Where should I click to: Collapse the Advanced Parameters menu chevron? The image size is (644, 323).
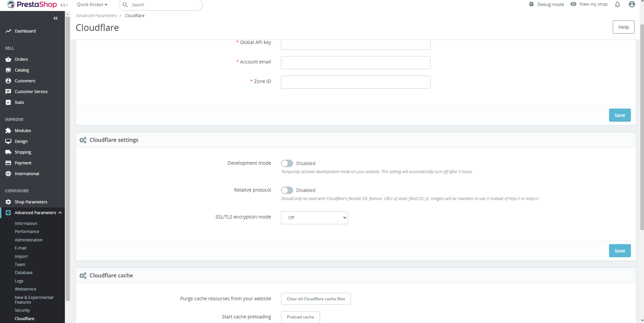click(x=60, y=213)
